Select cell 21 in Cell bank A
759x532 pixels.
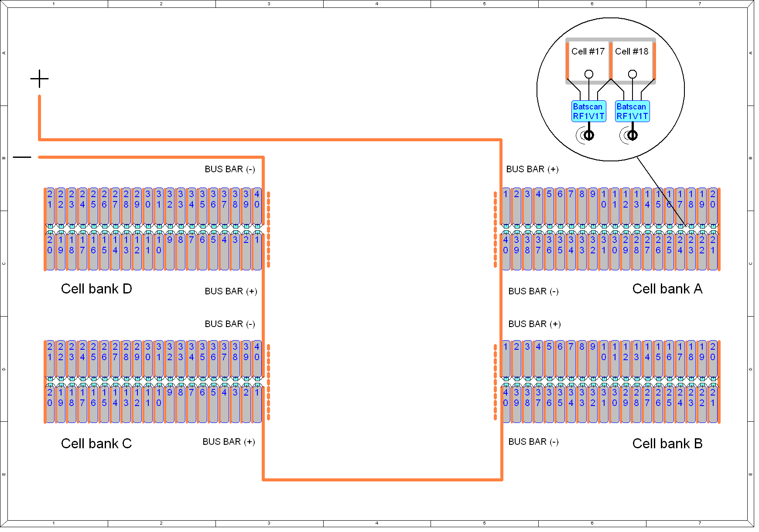(x=713, y=252)
